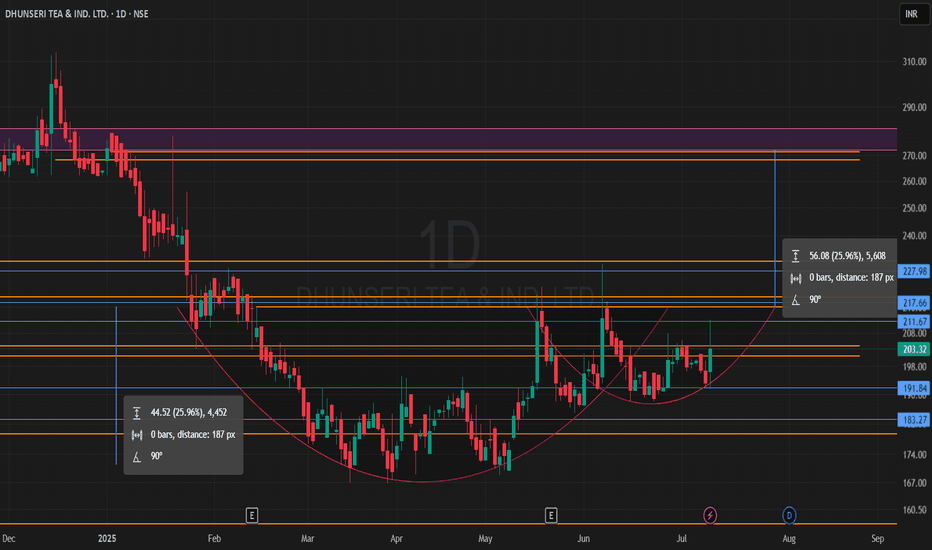Open the earnings E marker before Jun

coord(550,515)
